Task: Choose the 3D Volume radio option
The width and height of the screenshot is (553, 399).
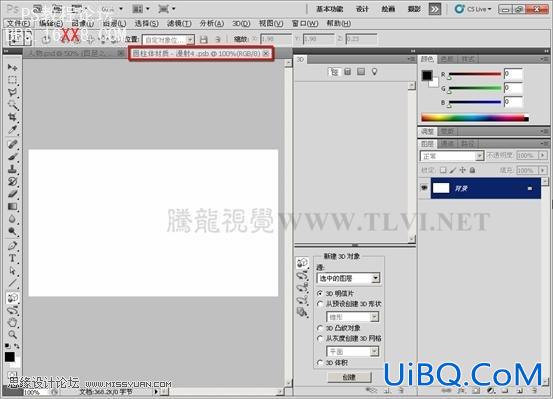Action: tap(320, 362)
